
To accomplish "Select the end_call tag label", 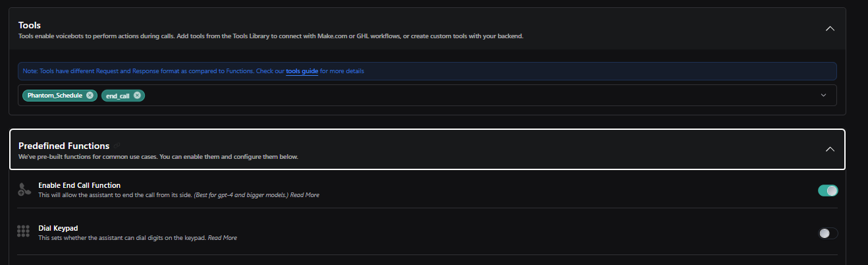I will pyautogui.click(x=118, y=95).
